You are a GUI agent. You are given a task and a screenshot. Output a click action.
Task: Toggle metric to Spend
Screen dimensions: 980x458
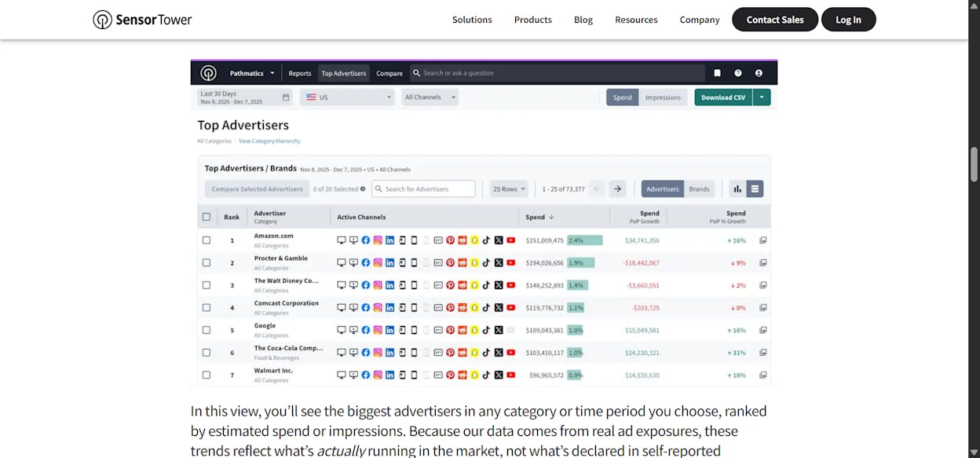point(622,97)
